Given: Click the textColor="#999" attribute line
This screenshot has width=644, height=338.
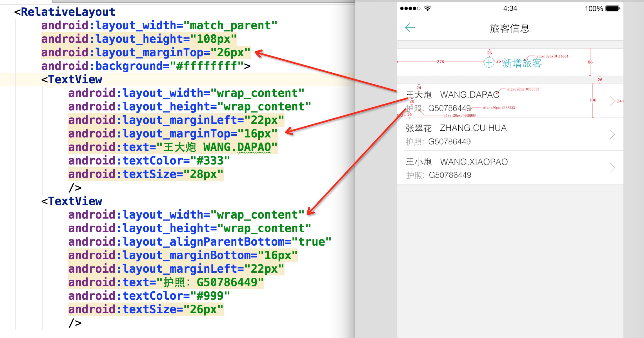Looking at the screenshot, I should tap(149, 296).
